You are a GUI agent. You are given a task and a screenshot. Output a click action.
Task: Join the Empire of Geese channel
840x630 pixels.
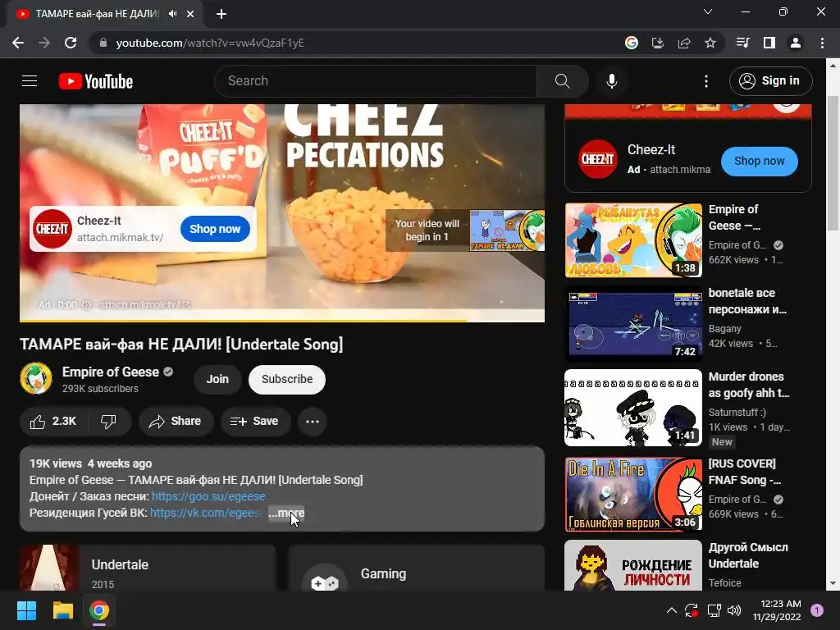tap(217, 379)
